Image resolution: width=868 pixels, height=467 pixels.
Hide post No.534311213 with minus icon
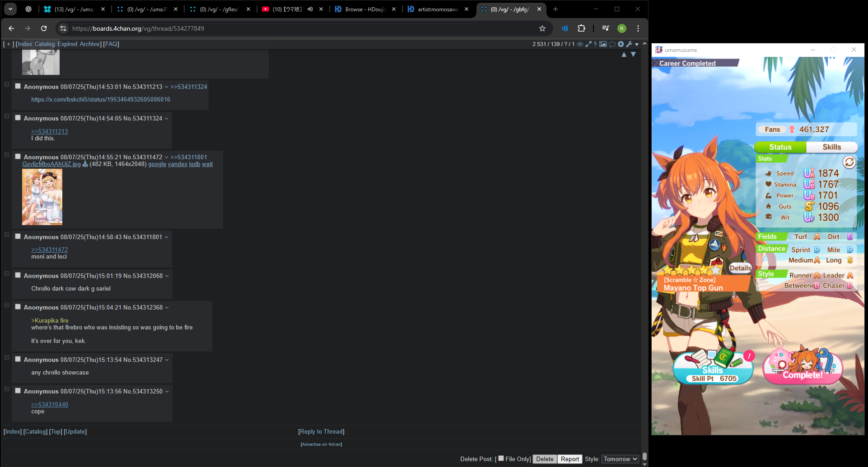7,84
